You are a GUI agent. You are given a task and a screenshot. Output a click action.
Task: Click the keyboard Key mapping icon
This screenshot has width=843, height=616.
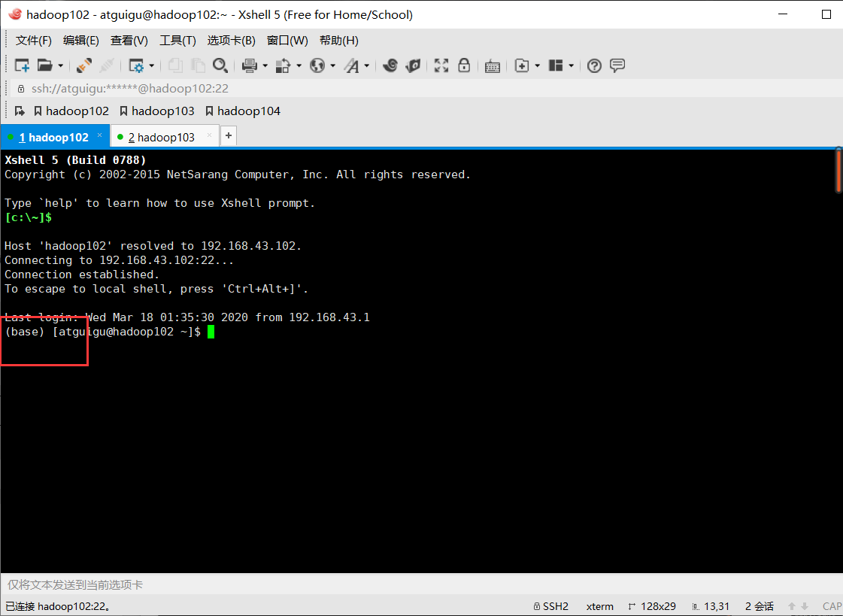pos(493,66)
